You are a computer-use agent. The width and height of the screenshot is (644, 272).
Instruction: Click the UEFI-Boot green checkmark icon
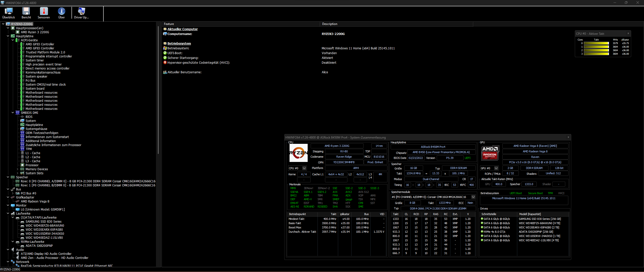pos(165,53)
